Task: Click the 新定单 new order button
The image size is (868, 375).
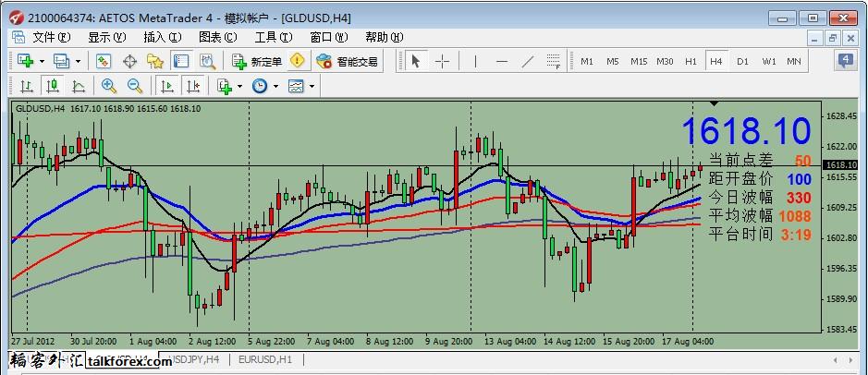Action: click(x=257, y=62)
